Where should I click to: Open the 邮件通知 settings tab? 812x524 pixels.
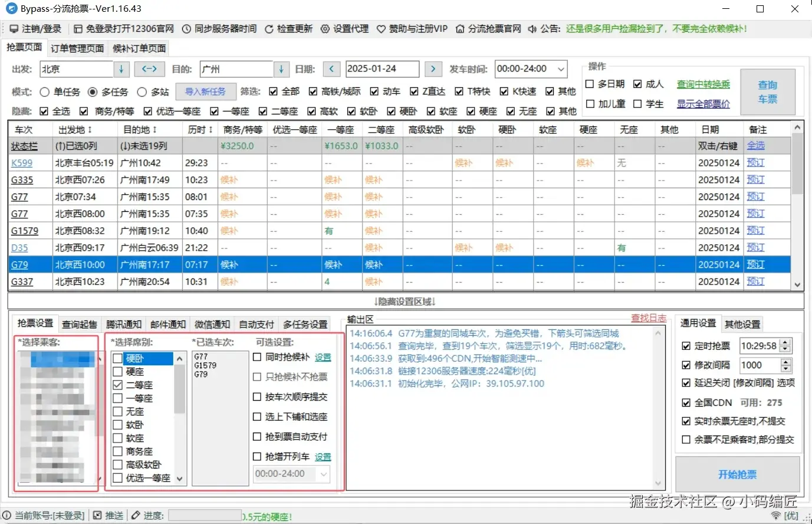point(168,324)
